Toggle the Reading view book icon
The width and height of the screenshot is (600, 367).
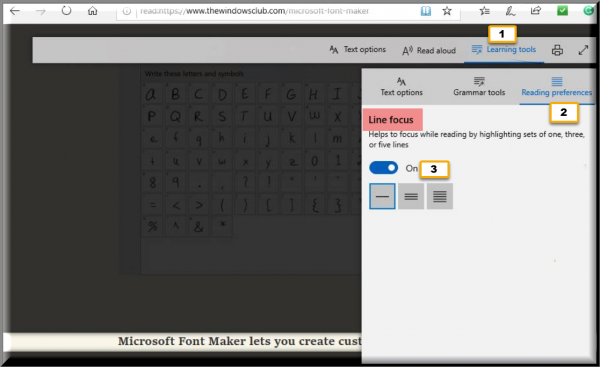point(426,11)
